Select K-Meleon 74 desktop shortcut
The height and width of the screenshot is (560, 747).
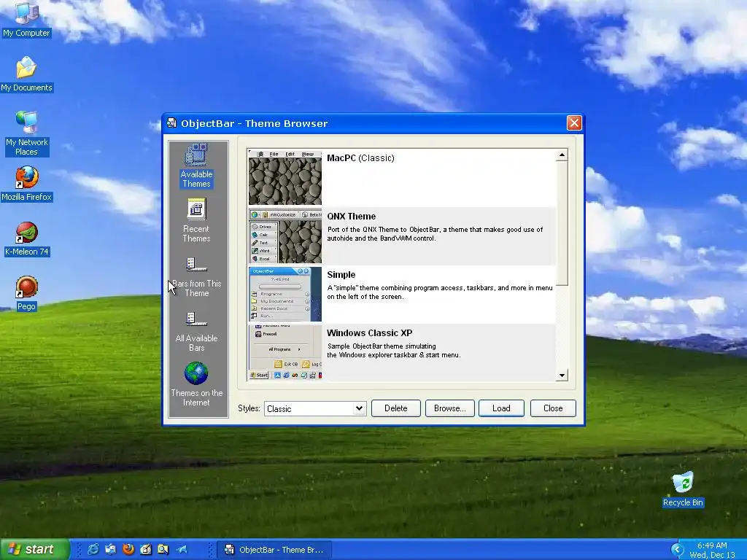[x=26, y=239]
